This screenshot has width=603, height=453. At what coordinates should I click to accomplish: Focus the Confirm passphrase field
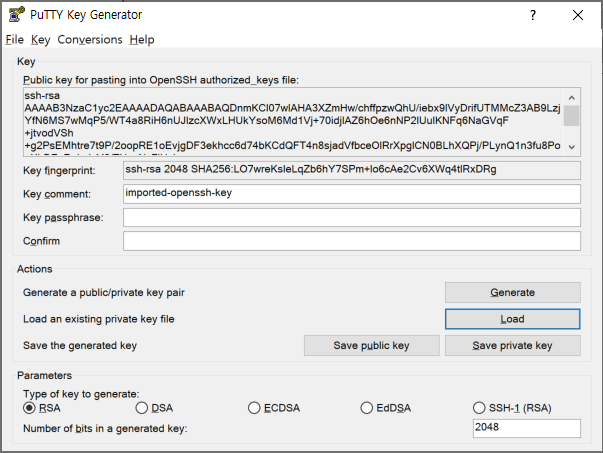point(351,241)
